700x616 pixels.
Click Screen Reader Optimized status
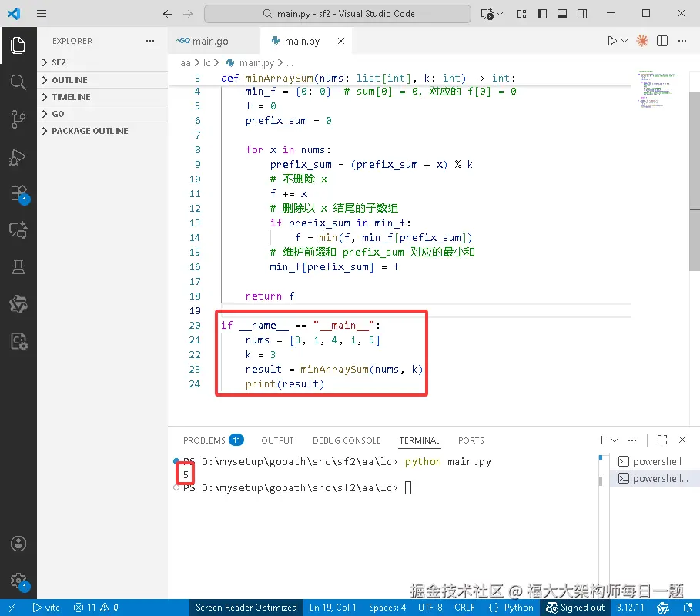pyautogui.click(x=246, y=608)
